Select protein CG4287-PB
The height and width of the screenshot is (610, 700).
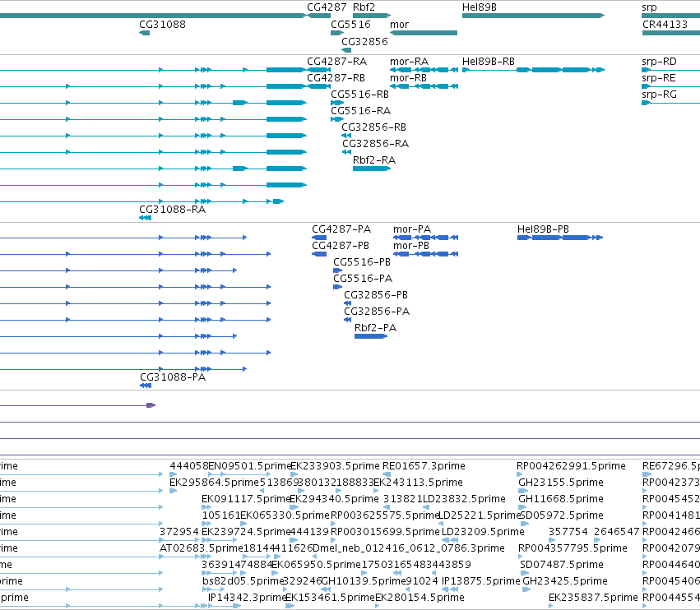coord(341,246)
